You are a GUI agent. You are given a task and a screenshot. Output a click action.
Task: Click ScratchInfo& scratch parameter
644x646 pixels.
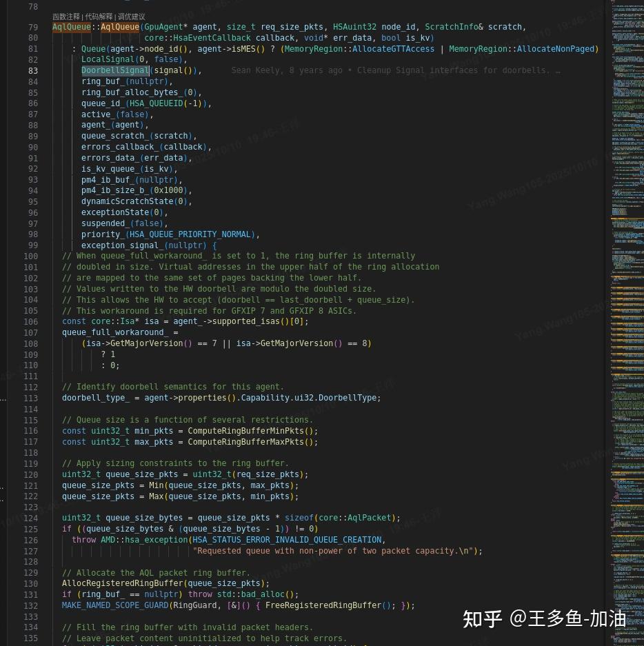(473, 27)
